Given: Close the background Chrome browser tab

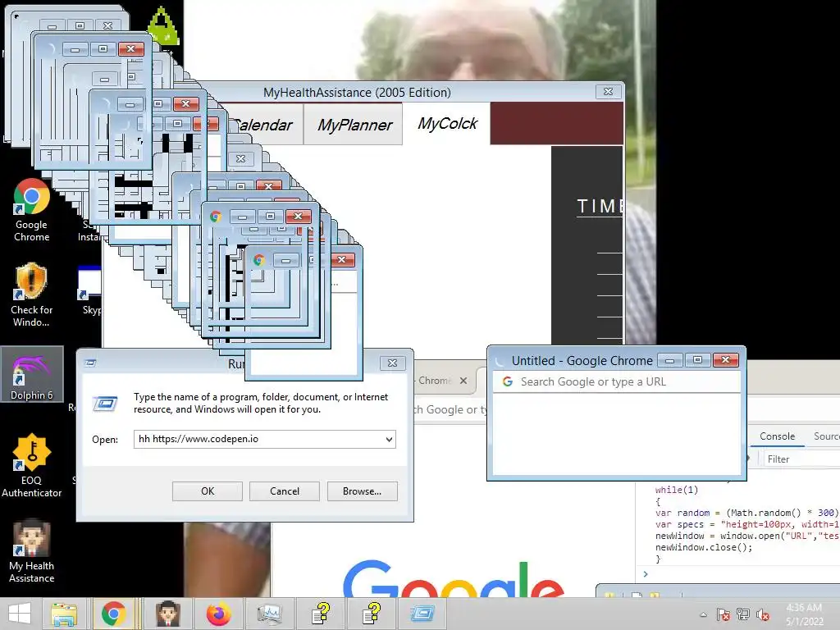Looking at the screenshot, I should [463, 381].
